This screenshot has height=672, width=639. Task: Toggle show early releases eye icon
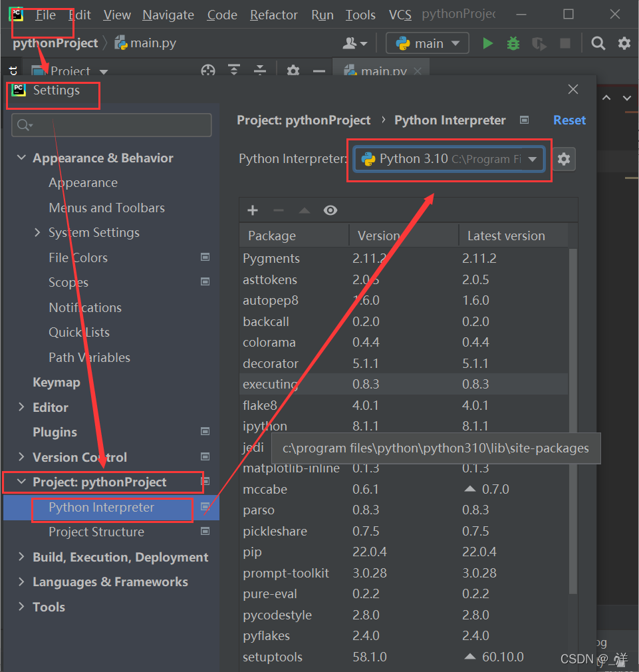point(330,210)
